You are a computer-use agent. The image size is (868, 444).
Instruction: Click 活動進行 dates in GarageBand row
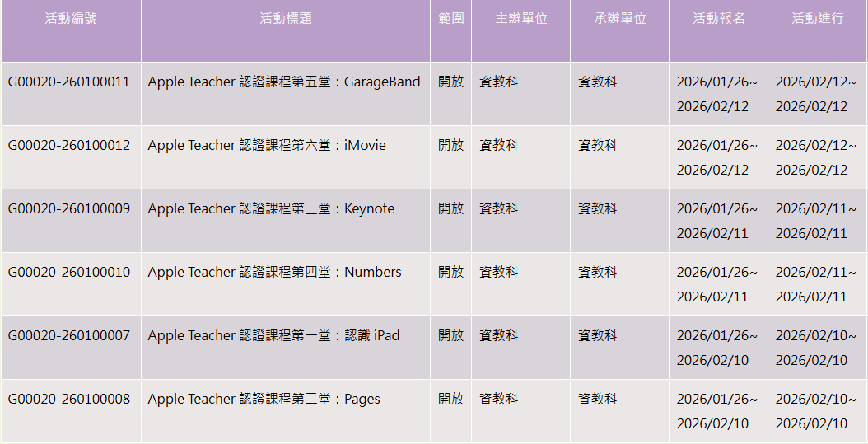coord(816,94)
